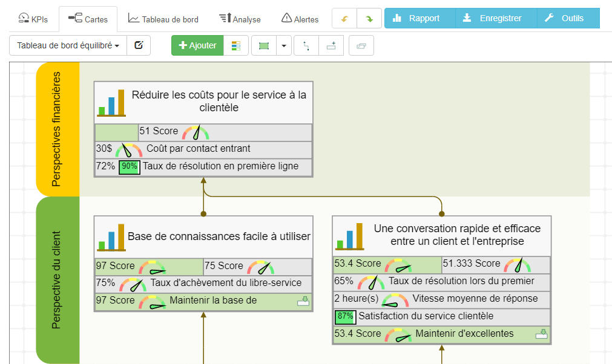
Task: Open the Tableau de bord équilibré selector
Action: click(x=67, y=45)
